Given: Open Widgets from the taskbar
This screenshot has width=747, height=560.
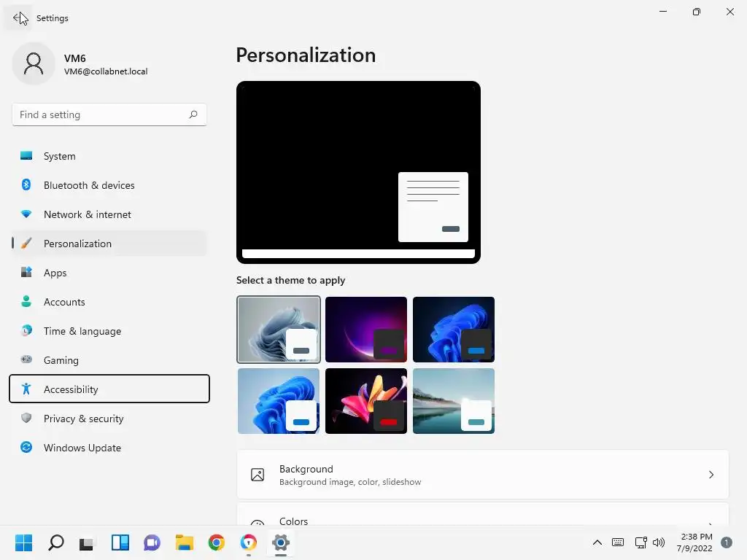Looking at the screenshot, I should [120, 542].
